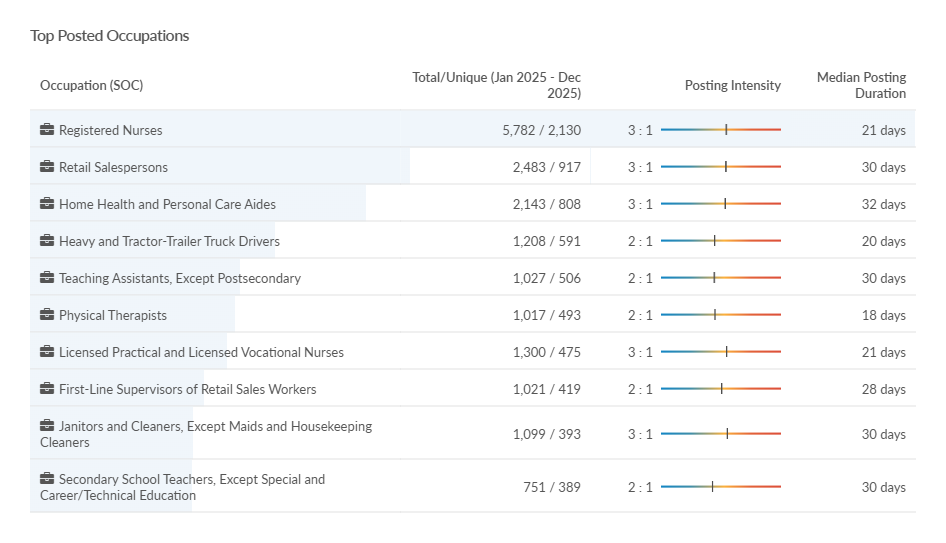Click the Teaching Assistants briefcase icon
The image size is (946, 543).
[x=47, y=278]
